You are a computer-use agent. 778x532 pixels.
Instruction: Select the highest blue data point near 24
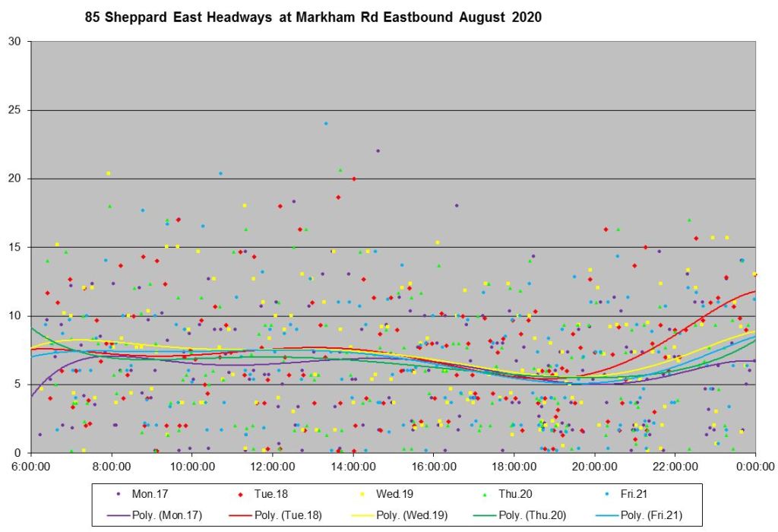point(326,123)
